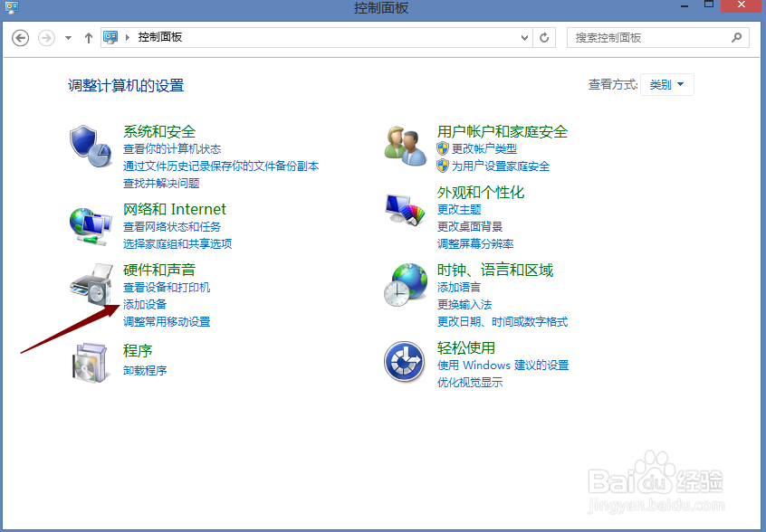This screenshot has height=532, width=766.
Task: Open the 程序 category icon
Action: (x=91, y=363)
